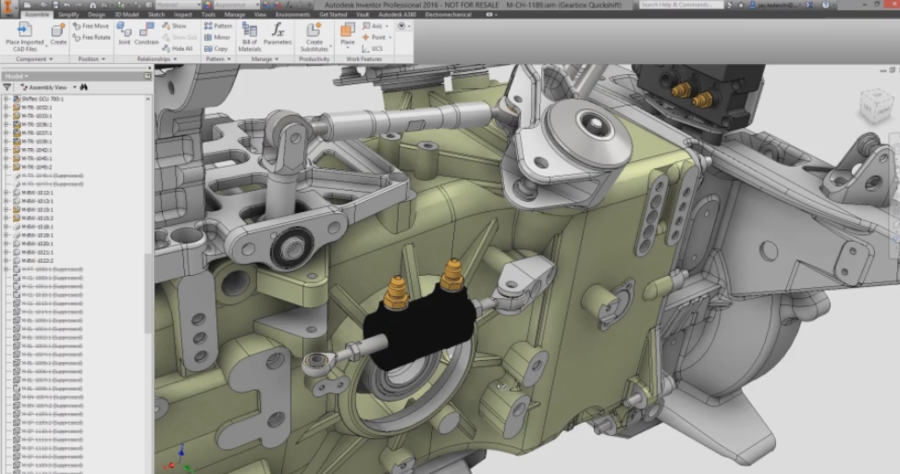900x474 pixels.
Task: Select M-TR-1037:1 in the browser tree
Action: (37, 133)
